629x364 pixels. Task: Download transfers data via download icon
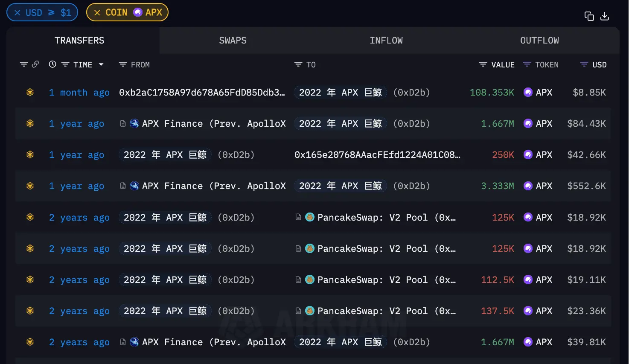[605, 16]
